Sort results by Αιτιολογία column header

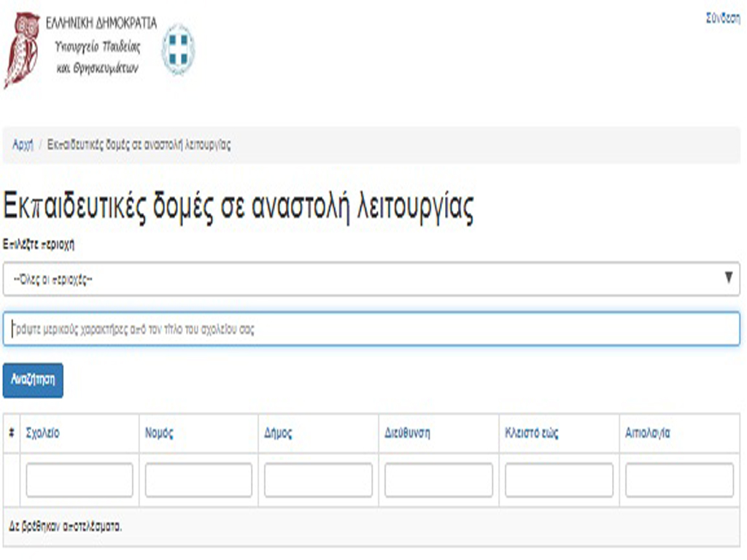(x=647, y=433)
